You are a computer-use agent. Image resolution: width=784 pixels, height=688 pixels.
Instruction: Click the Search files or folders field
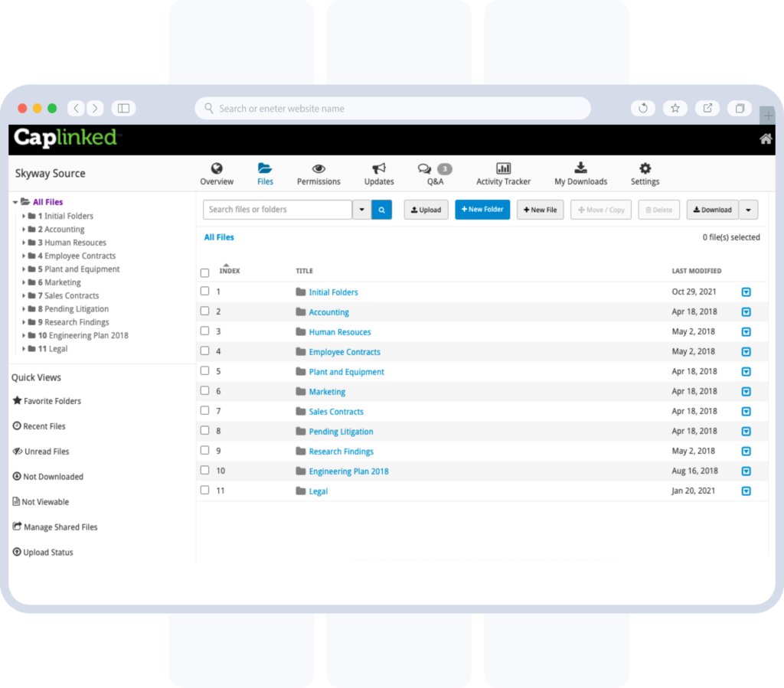(277, 210)
